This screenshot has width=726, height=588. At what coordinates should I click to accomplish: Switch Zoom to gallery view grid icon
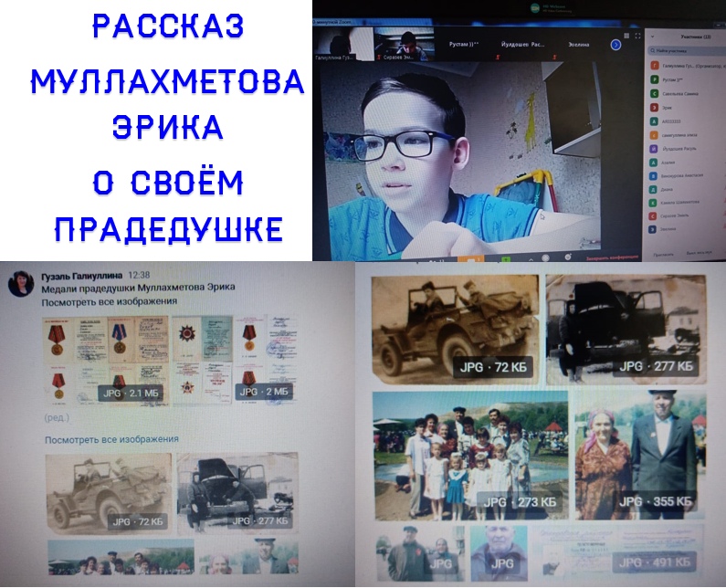pyautogui.click(x=626, y=36)
